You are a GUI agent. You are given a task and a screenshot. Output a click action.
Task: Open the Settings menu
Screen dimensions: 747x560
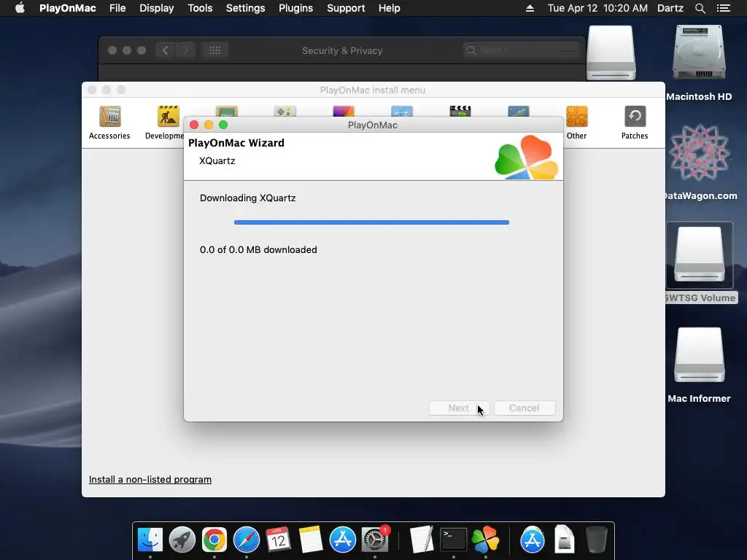coord(245,8)
